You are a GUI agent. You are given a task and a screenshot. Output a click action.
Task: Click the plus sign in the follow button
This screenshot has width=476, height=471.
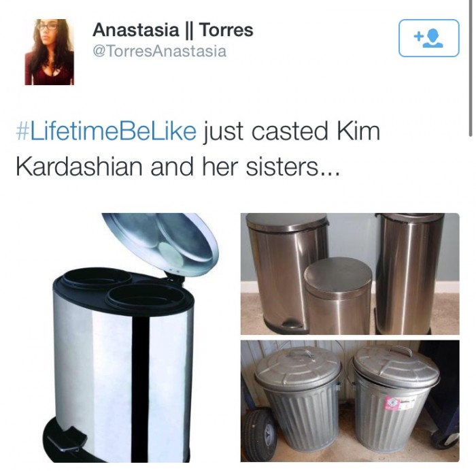418,37
